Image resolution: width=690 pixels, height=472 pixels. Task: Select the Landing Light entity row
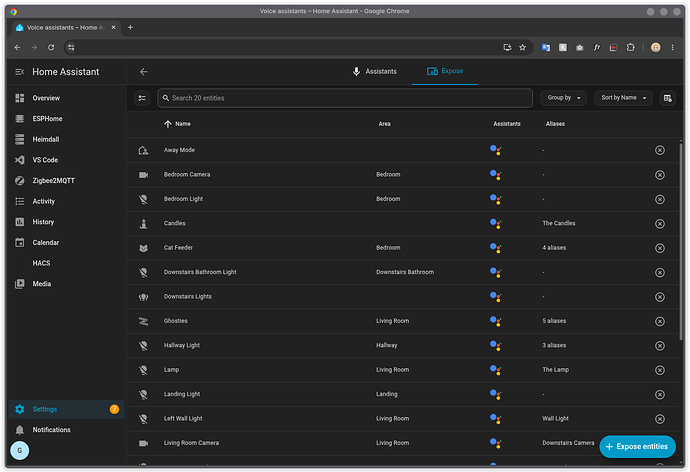(402, 395)
